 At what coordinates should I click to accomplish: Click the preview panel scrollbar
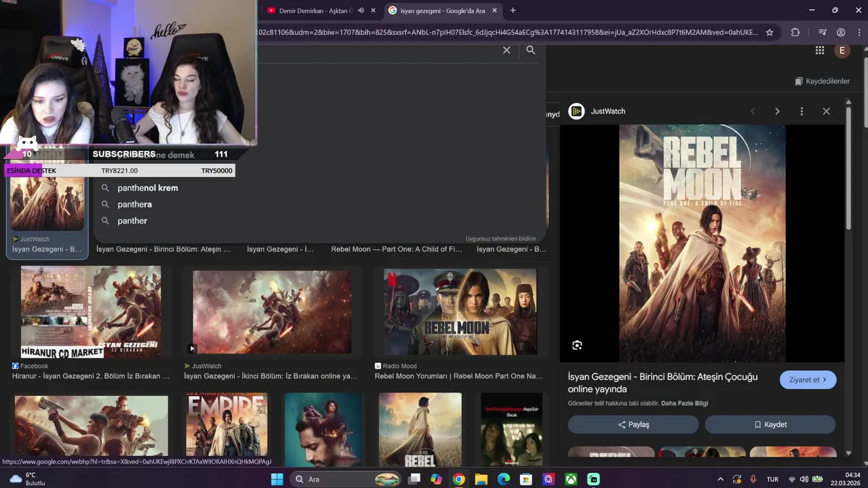(848, 169)
